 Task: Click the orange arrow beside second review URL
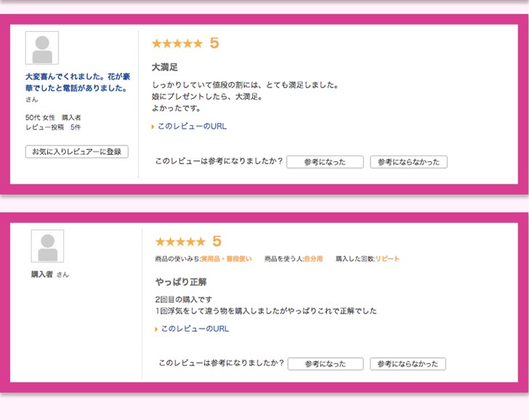[156, 329]
